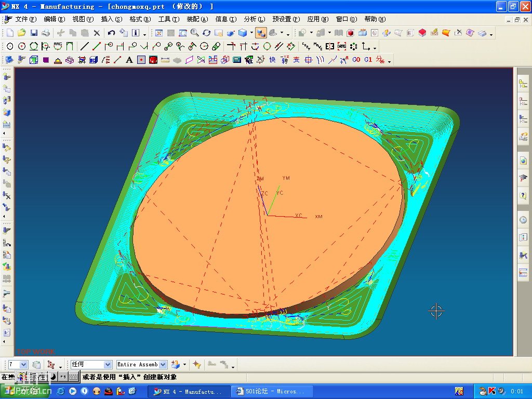
Task: Click the New file icon
Action: coord(10,33)
